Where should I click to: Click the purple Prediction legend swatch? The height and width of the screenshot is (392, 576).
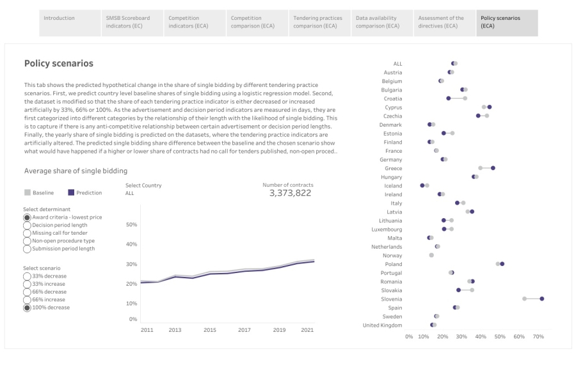tap(72, 192)
